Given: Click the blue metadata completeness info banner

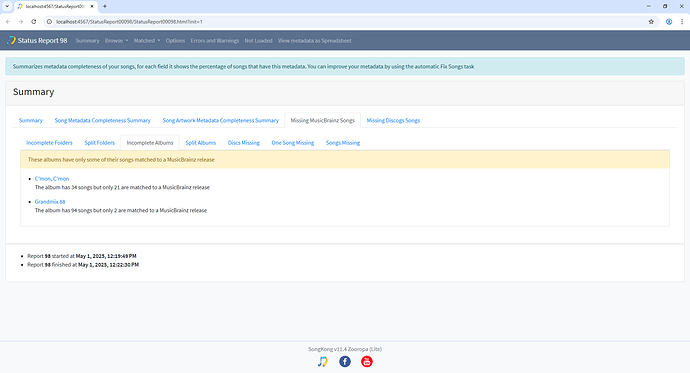Looking at the screenshot, I should coord(345,66).
